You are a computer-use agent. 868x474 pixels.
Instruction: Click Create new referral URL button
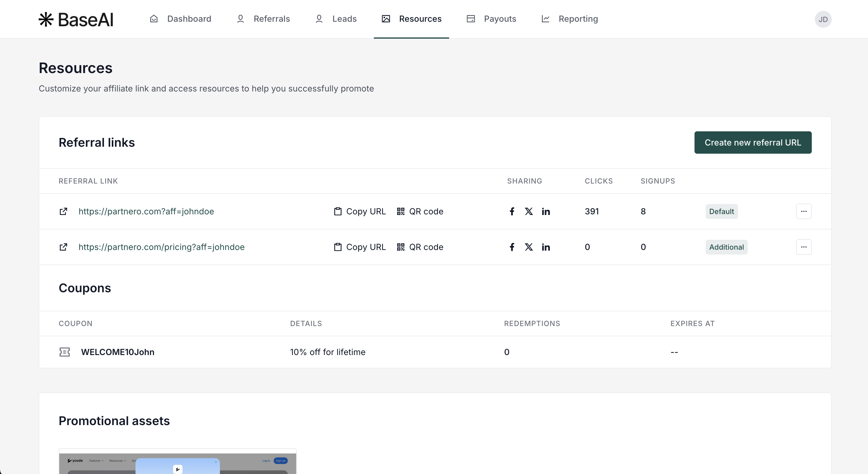coord(753,143)
